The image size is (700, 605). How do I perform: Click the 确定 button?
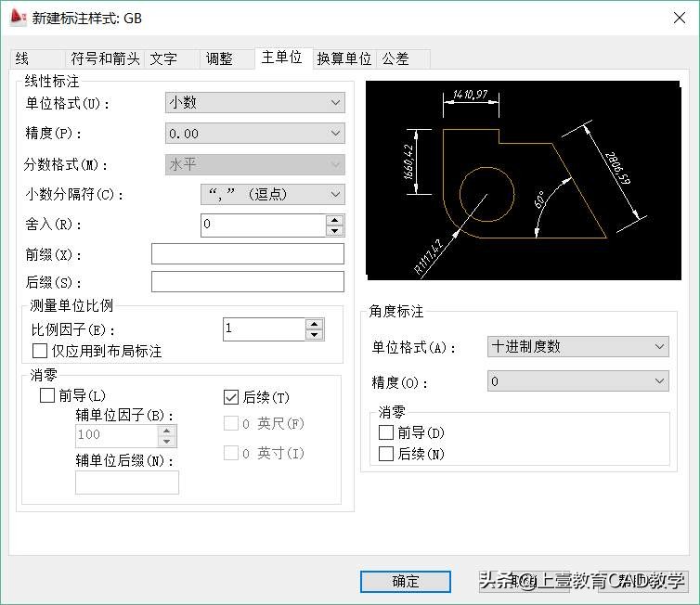(406, 582)
